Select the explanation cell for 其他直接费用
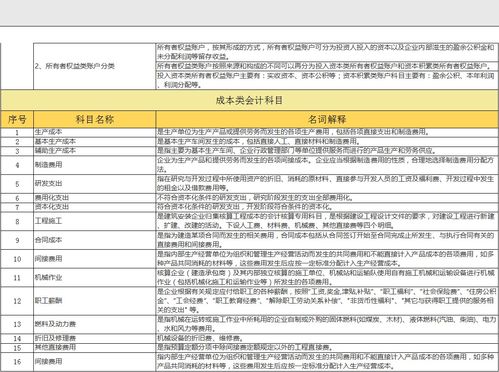499x372 pixels. coord(327,347)
